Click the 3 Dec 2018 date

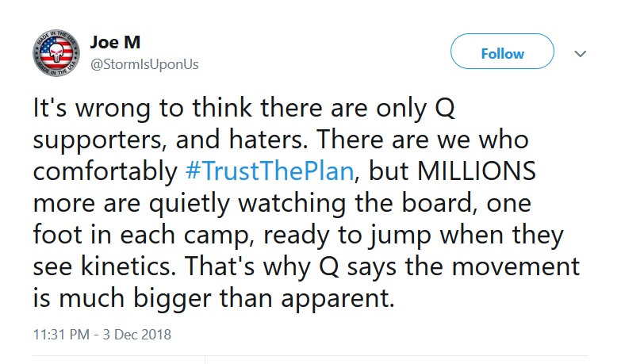(x=137, y=335)
